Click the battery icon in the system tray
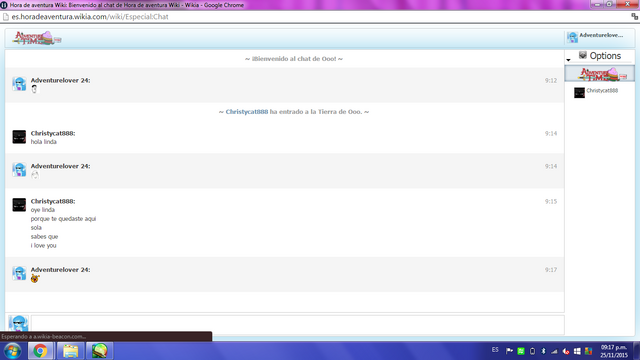Image resolution: width=640 pixels, height=360 pixels. (x=532, y=351)
